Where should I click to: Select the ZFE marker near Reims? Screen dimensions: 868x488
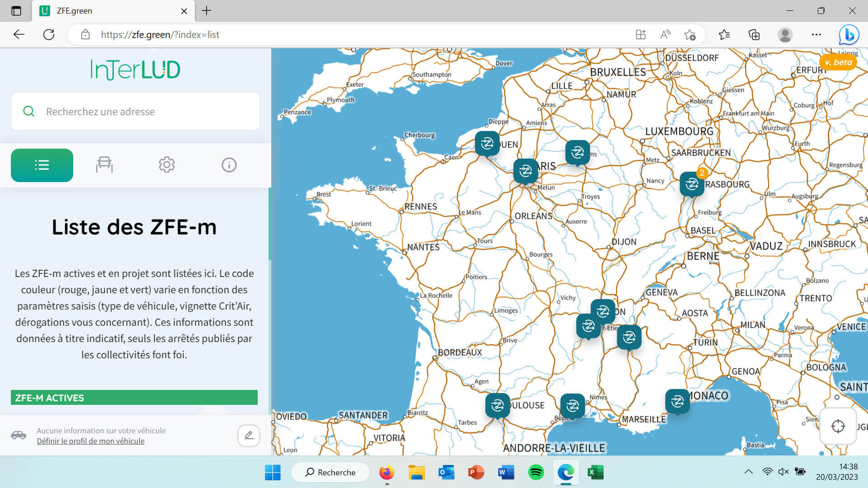[578, 153]
